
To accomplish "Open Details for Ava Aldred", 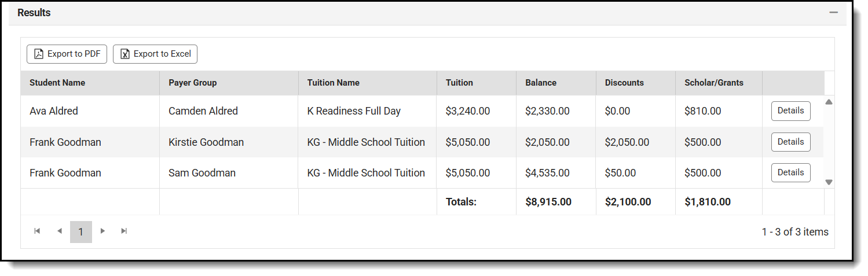I will [x=790, y=111].
